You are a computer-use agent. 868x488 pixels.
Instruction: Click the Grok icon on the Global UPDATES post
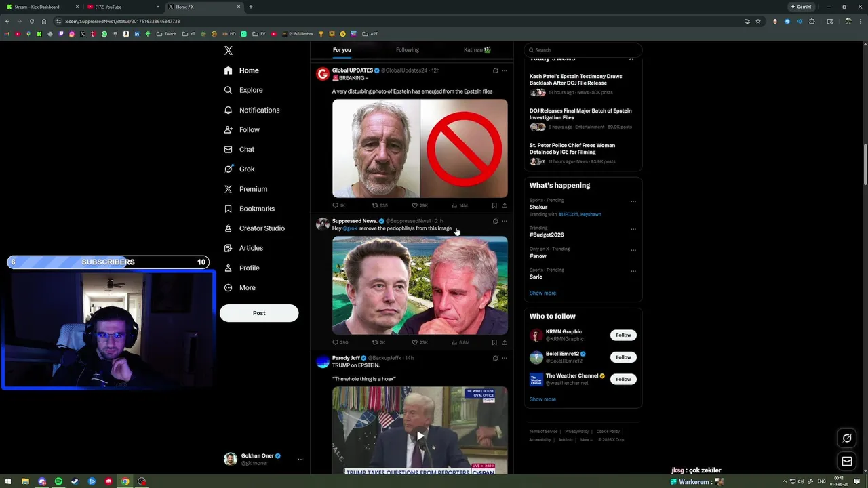(x=495, y=70)
